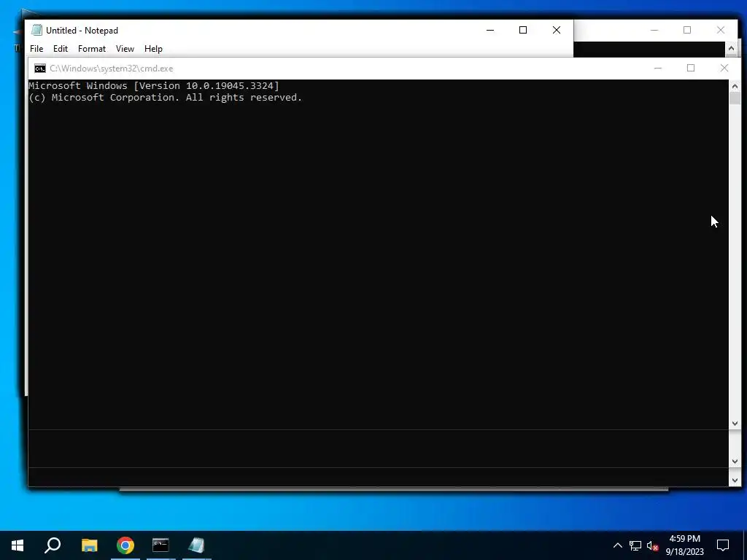Open the File menu in Notepad
This screenshot has width=747, height=560.
tap(36, 49)
